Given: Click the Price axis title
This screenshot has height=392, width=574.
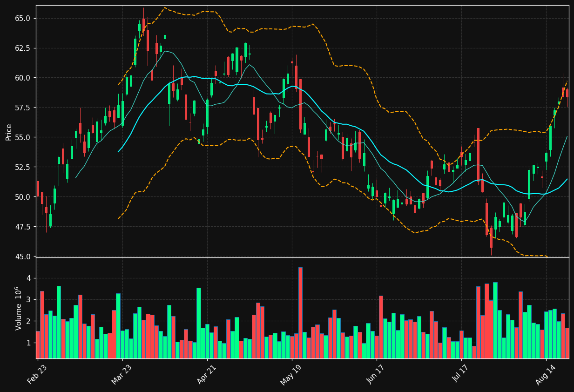Looking at the screenshot, I should [9, 132].
